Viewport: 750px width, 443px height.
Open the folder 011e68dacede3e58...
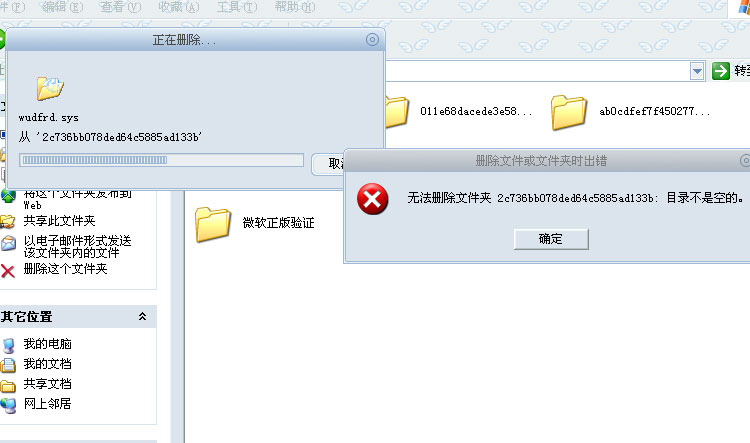tap(476, 111)
